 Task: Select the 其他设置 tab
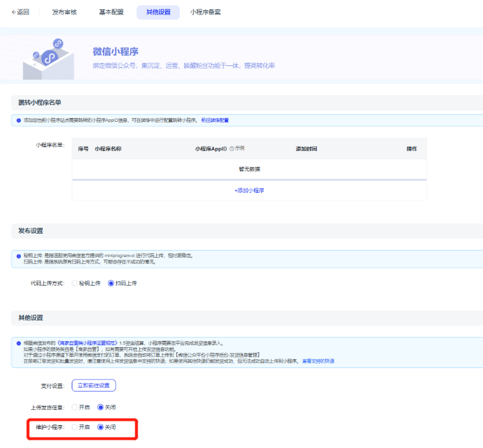pos(158,12)
